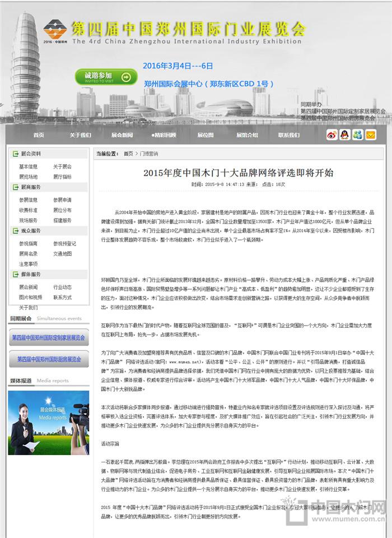Open the Sina Weibo share icon
Screen dimensions: 392x538
(x=332, y=135)
